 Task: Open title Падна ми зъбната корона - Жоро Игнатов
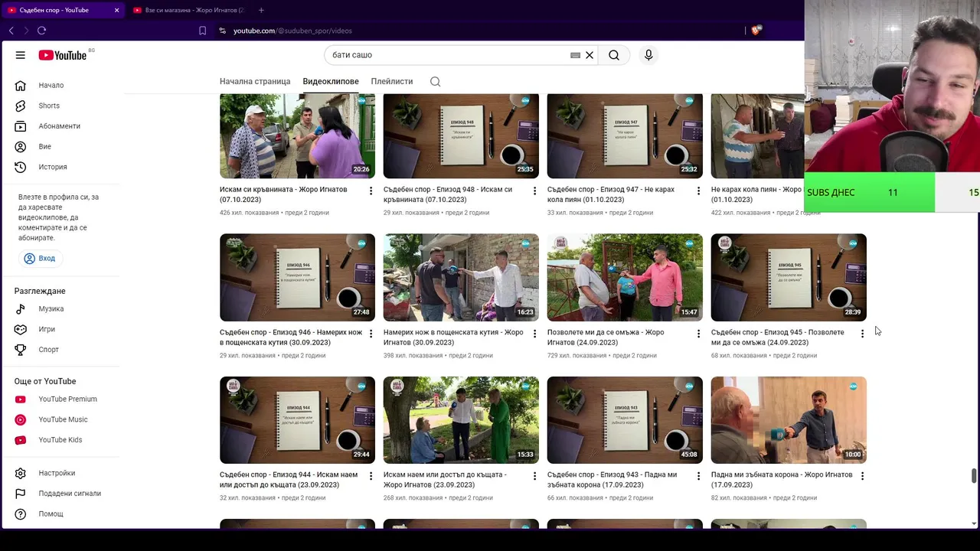point(782,480)
